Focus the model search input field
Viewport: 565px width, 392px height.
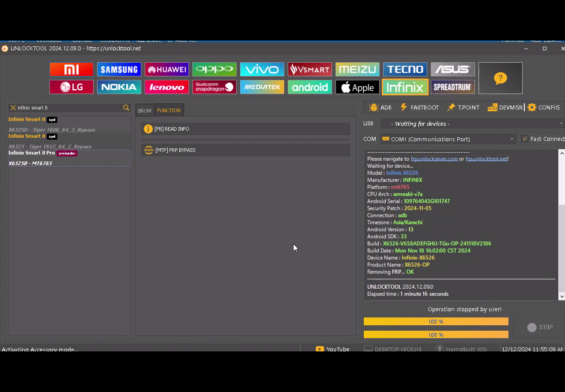(x=69, y=108)
